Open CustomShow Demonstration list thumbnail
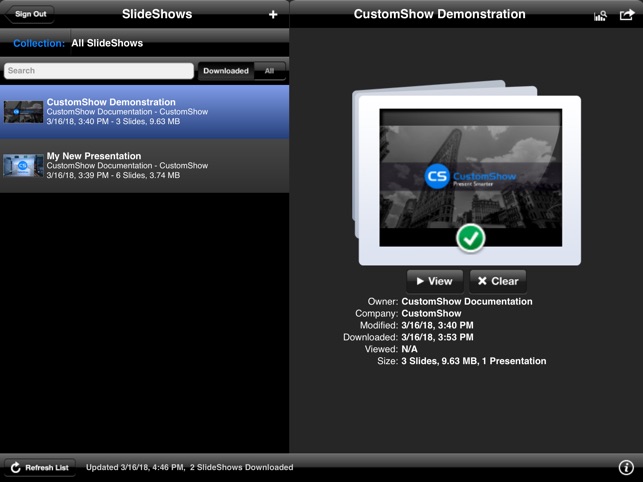The width and height of the screenshot is (643, 482). point(23,112)
